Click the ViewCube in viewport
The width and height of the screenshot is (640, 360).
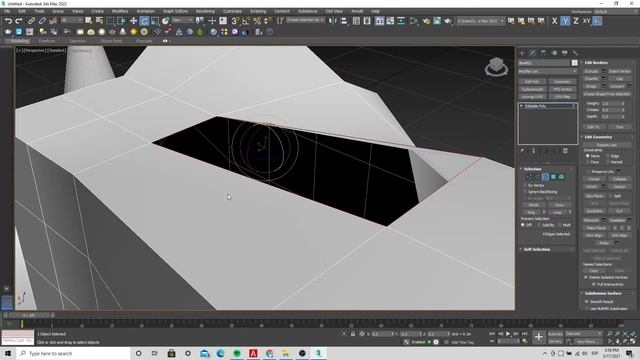(x=496, y=67)
